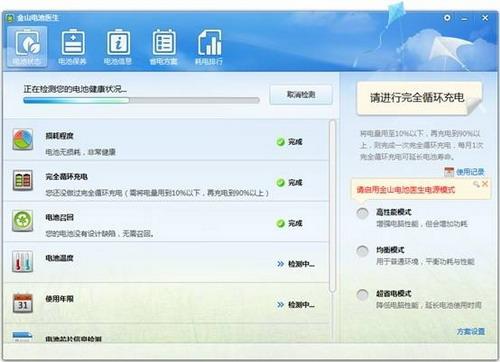Open the 耗电排行 tab

(x=209, y=47)
